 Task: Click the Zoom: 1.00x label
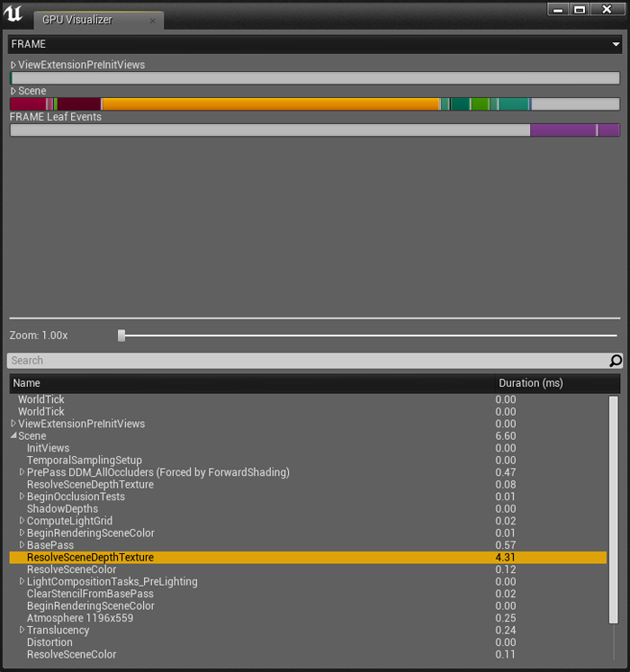pyautogui.click(x=39, y=336)
